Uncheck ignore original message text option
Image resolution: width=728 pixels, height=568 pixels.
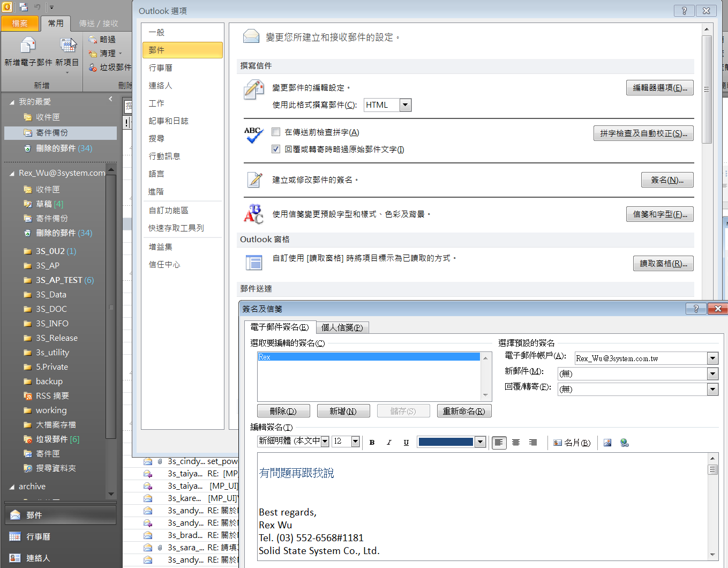coord(276,149)
